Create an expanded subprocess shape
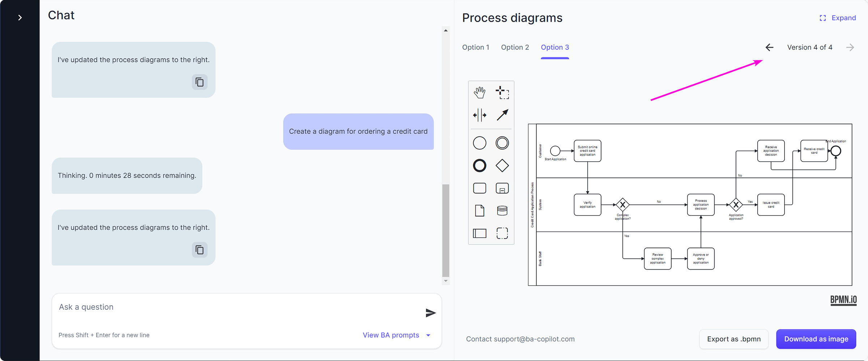The width and height of the screenshot is (868, 361). 502,188
